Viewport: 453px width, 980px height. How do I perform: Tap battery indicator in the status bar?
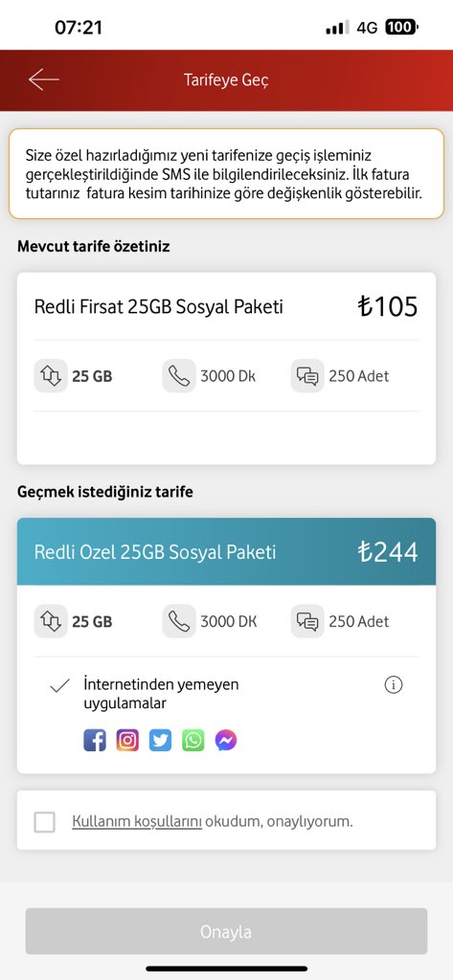(401, 27)
